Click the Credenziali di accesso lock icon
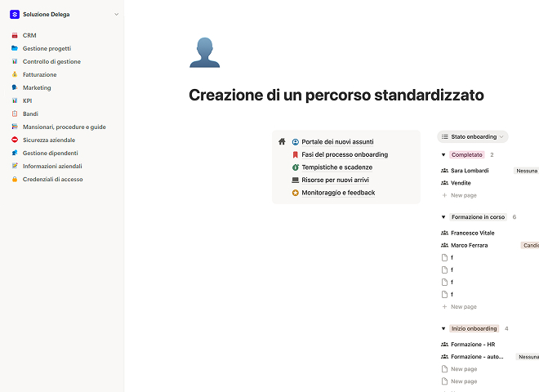The image size is (539, 392). click(x=15, y=179)
